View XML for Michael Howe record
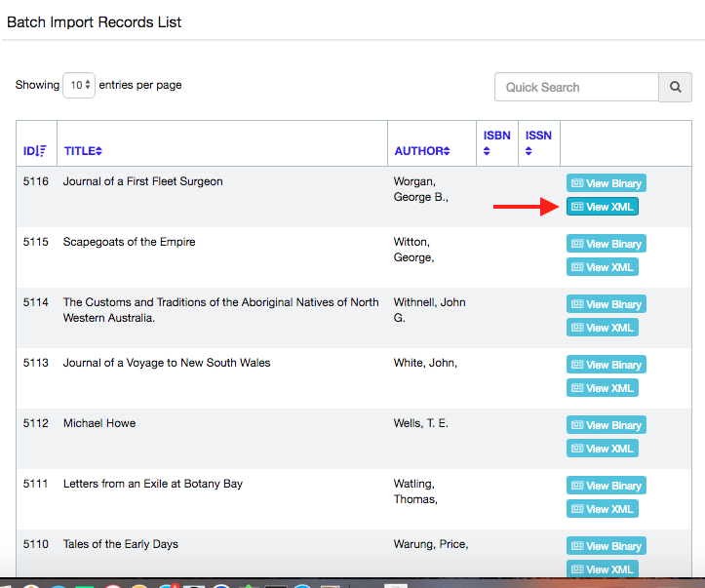Image resolution: width=705 pixels, height=588 pixels. 602,449
